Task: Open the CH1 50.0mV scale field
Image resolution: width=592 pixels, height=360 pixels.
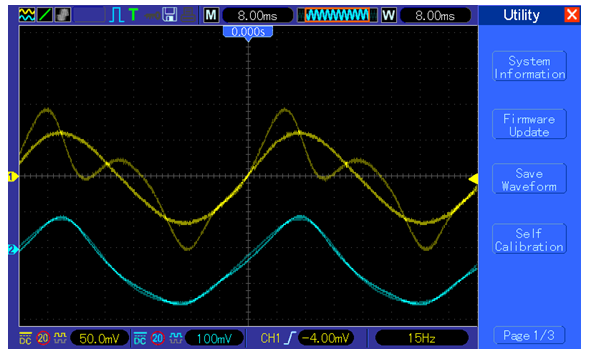Action: click(99, 338)
